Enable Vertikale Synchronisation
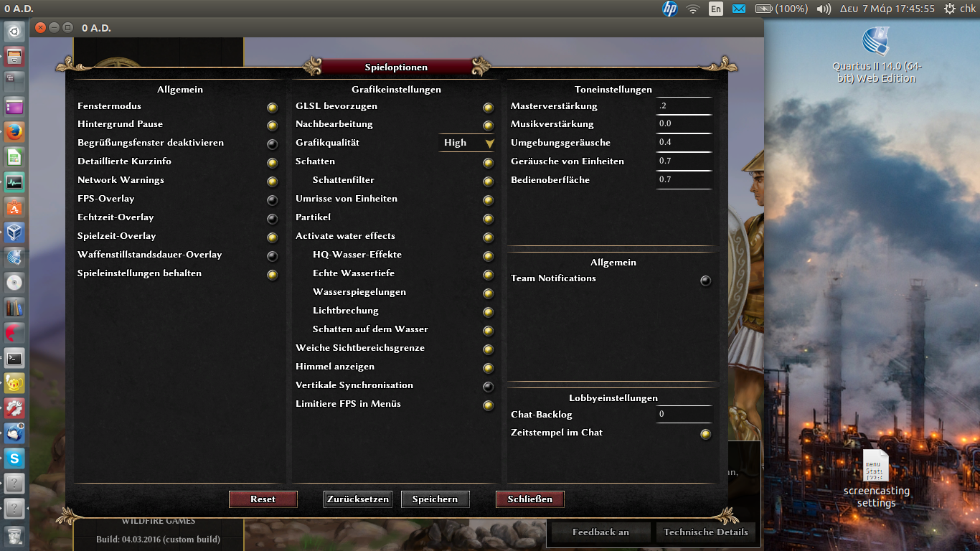980x551 pixels. pos(489,387)
